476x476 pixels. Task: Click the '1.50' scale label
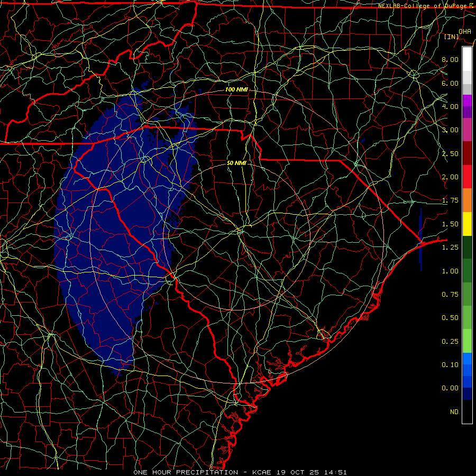point(450,224)
